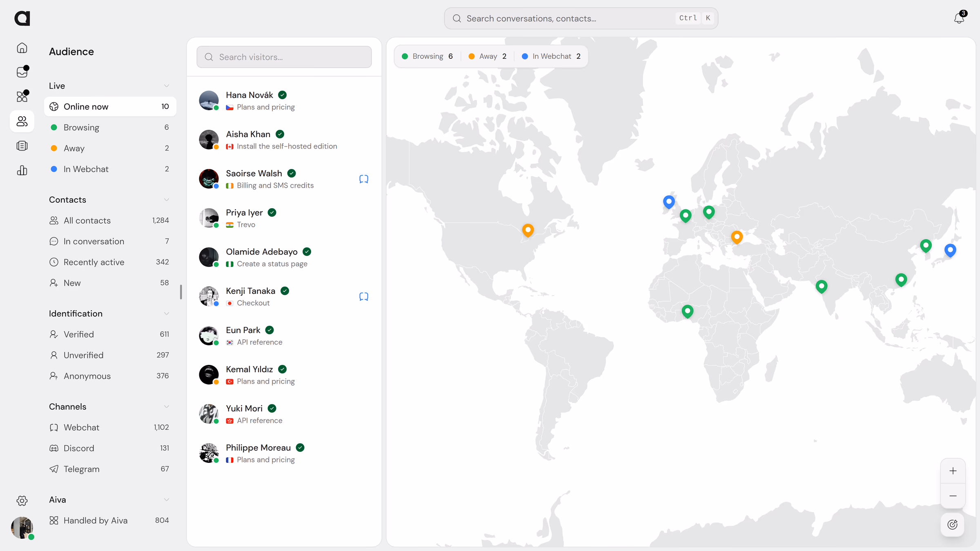Open Philippe Moreau visitor row
Screen dimensions: 980x551
tap(284, 453)
